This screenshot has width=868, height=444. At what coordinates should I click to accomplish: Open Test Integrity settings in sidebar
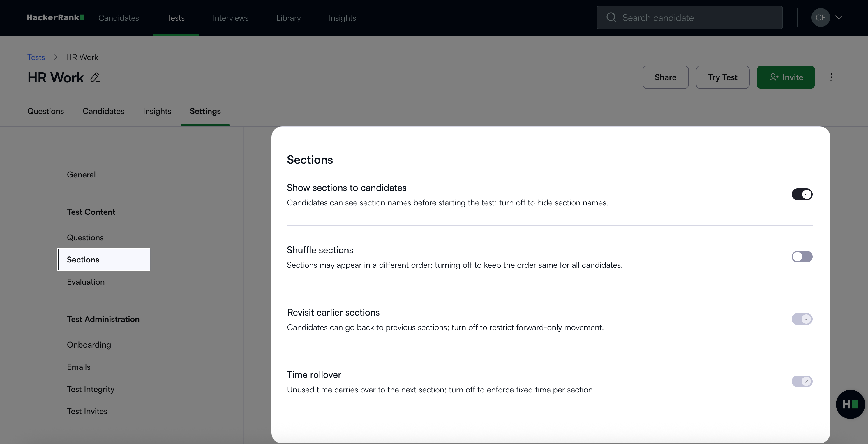pyautogui.click(x=91, y=389)
